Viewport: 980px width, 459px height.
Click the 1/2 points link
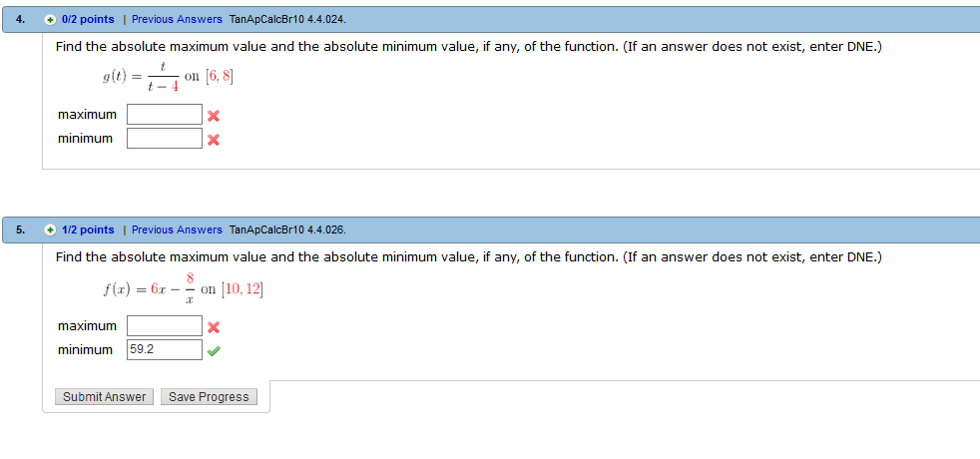88,229
